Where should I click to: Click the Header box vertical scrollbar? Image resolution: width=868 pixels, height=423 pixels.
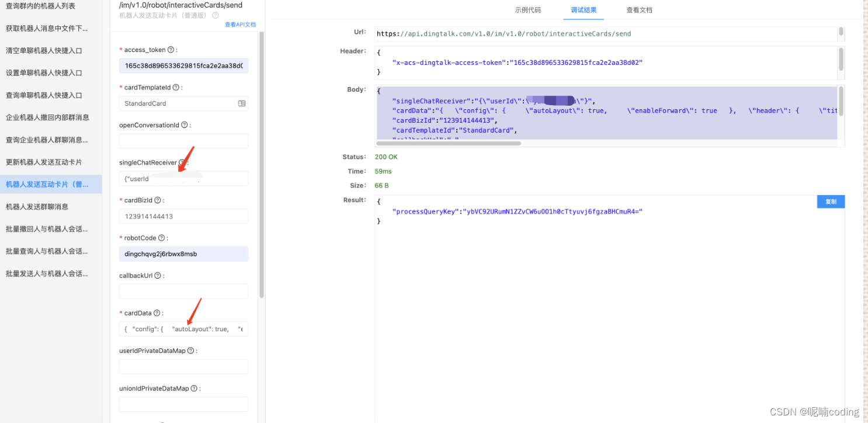(841, 59)
